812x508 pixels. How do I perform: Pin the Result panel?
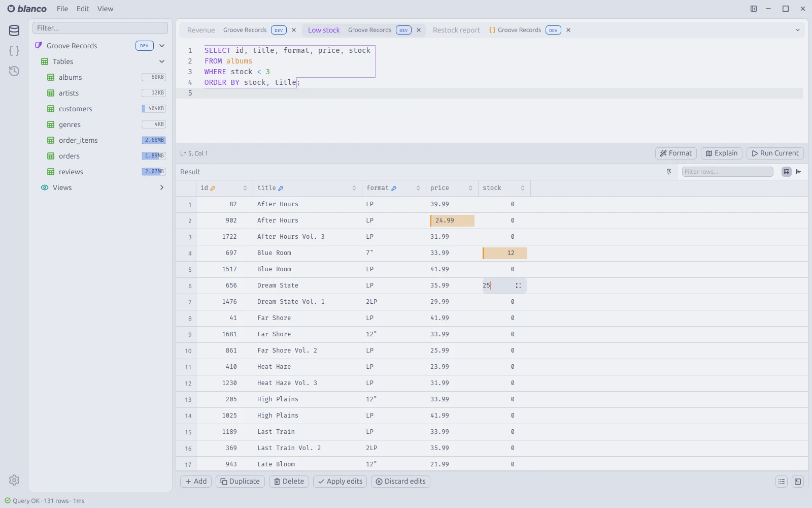pyautogui.click(x=669, y=172)
